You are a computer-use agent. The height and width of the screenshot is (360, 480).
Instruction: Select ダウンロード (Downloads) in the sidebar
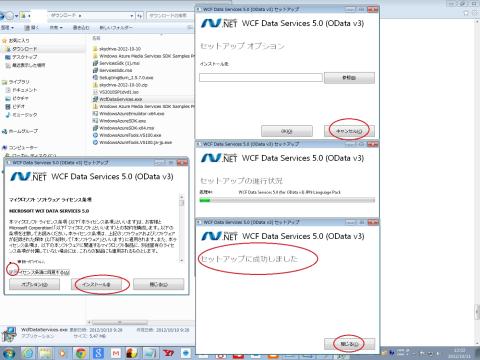click(25, 49)
